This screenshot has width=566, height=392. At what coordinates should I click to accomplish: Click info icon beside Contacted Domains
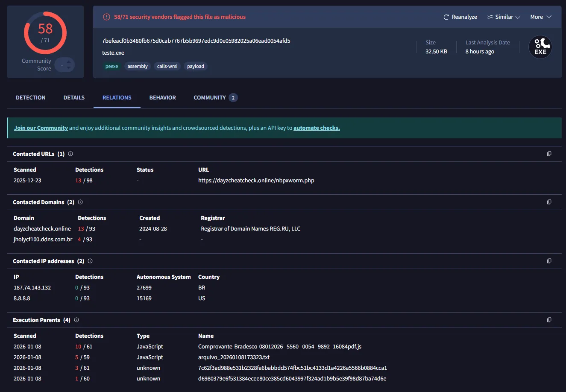click(80, 202)
